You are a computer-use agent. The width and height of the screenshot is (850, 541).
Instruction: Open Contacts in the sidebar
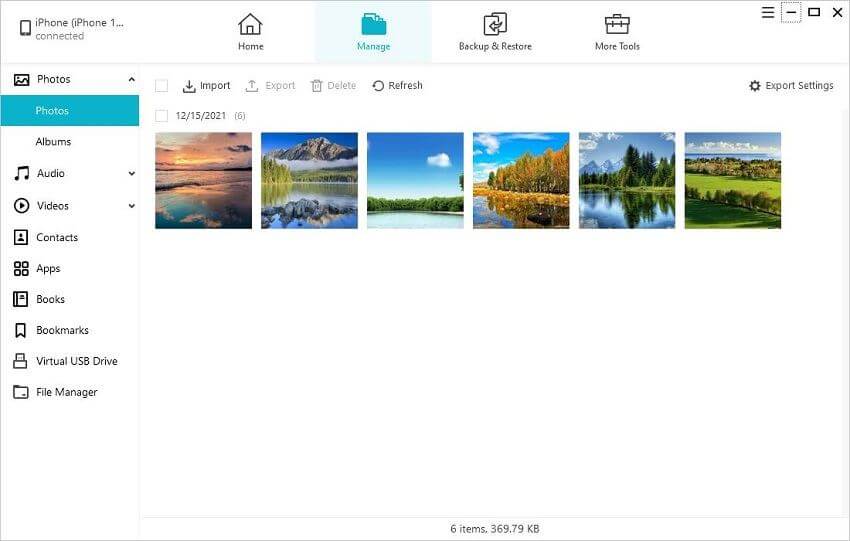pyautogui.click(x=56, y=237)
